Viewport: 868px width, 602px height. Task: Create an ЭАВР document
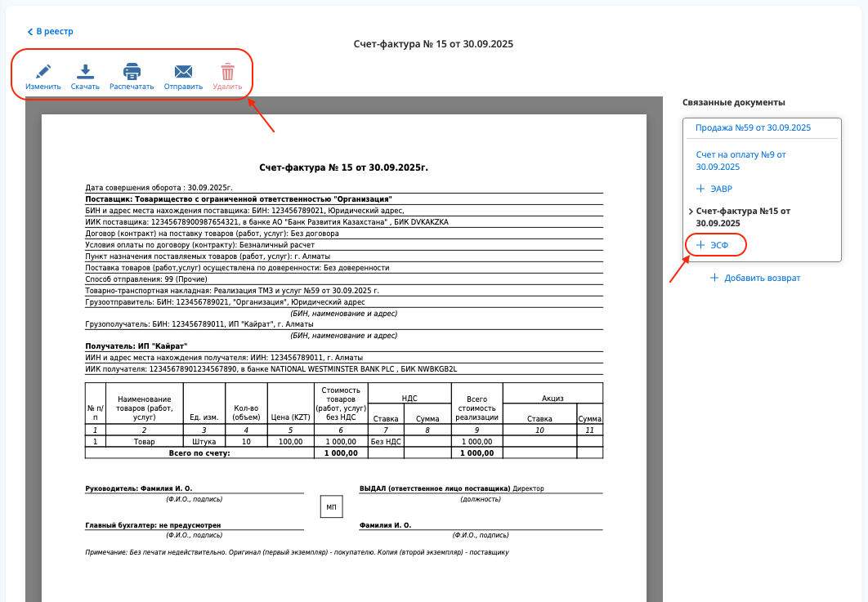720,189
